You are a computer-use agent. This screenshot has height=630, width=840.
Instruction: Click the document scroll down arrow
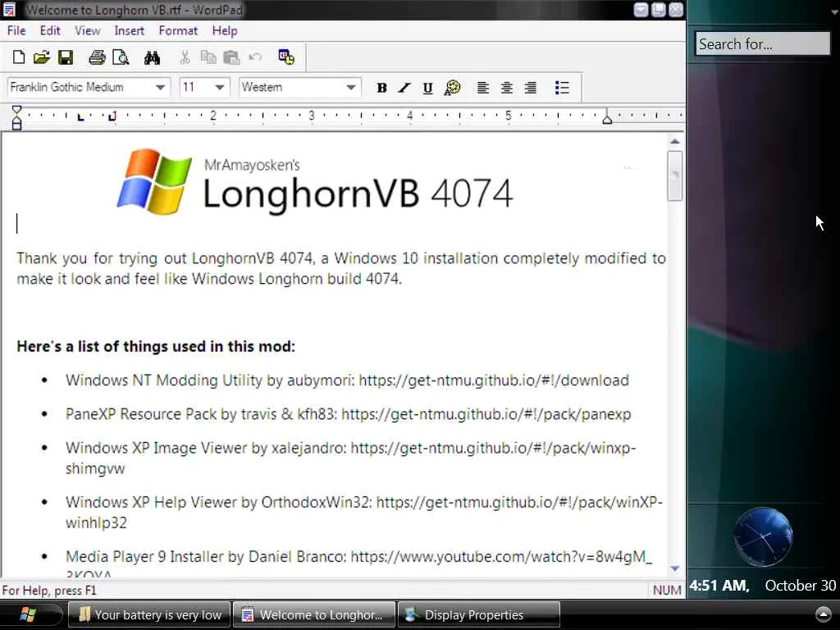point(675,568)
